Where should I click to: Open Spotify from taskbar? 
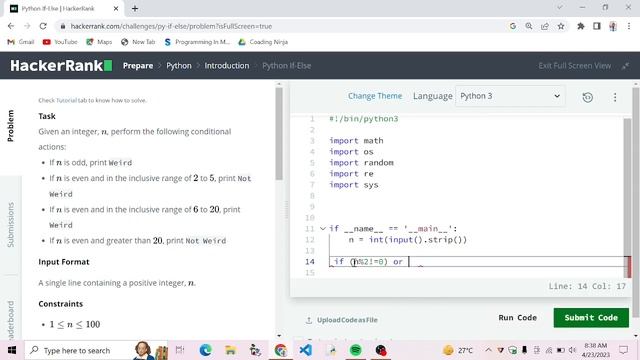(x=356, y=350)
